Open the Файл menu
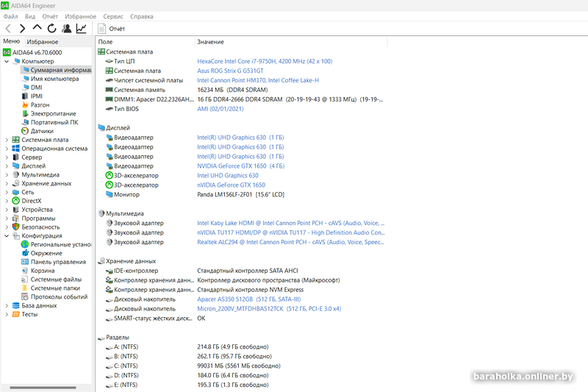Viewport: 588px width, 392px height. point(10,16)
